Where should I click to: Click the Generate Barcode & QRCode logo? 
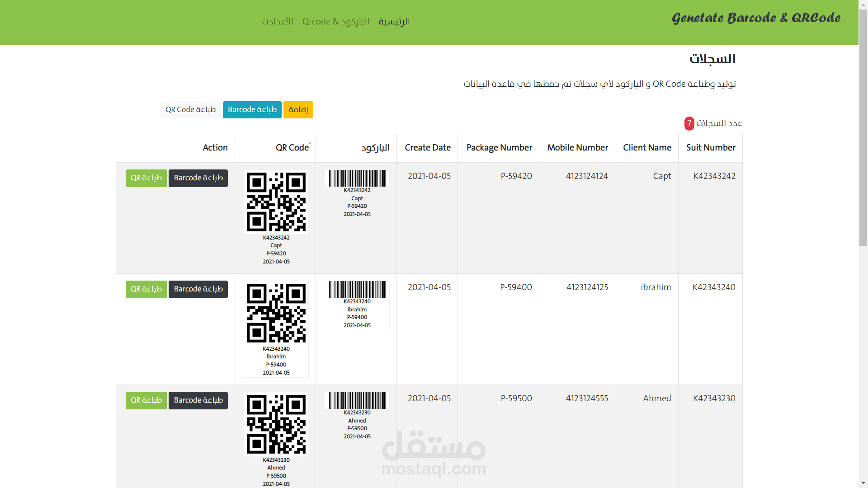click(756, 18)
